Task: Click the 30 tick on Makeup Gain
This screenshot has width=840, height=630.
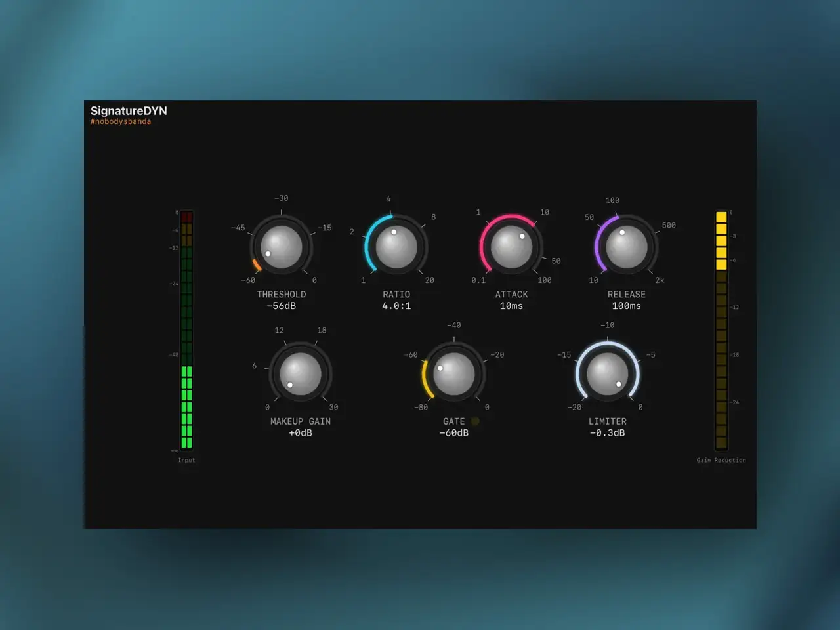Action: point(333,407)
